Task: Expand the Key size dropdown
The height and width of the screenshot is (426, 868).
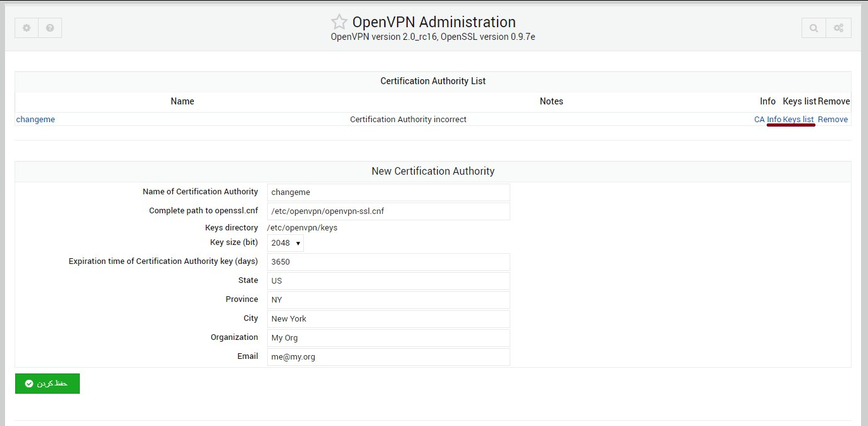Action: click(x=286, y=243)
